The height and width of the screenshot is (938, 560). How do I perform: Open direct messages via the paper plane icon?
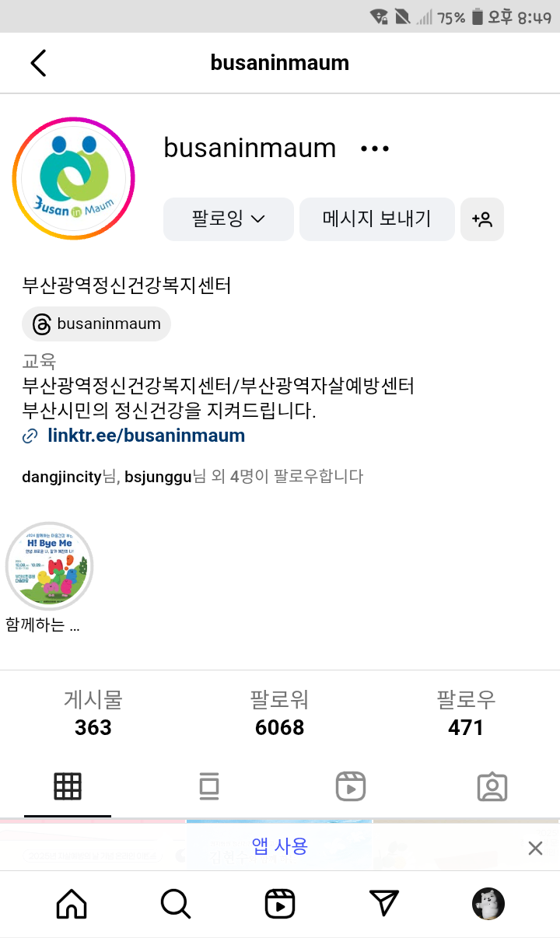pyautogui.click(x=384, y=904)
